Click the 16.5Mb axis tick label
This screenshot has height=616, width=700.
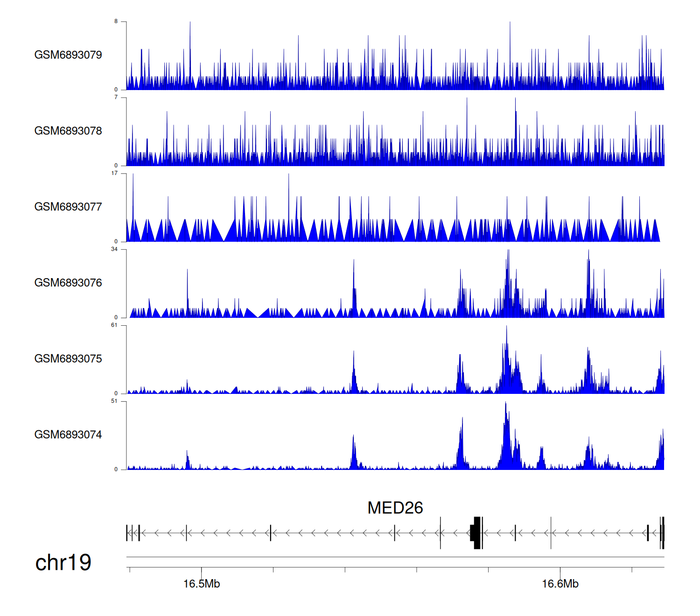point(202,584)
